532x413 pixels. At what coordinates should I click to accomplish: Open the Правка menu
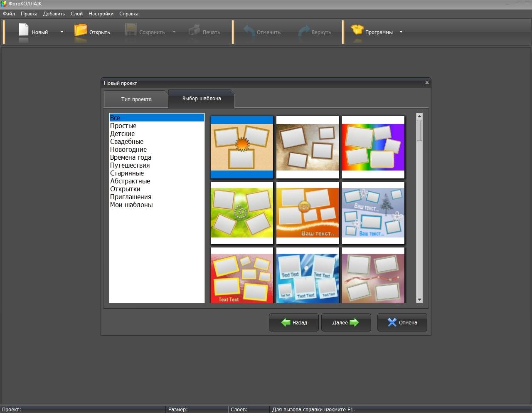pyautogui.click(x=29, y=14)
